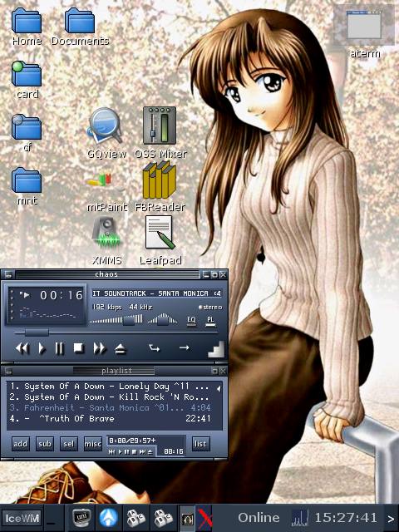Click the blue arrow globe taskbar icon
Screen dimensions: 399x532
click(x=109, y=518)
